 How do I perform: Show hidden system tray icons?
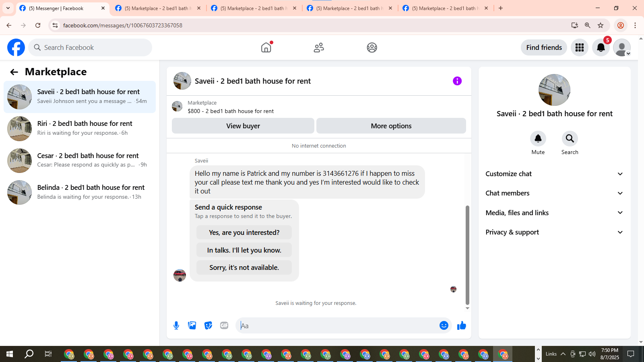point(563,354)
